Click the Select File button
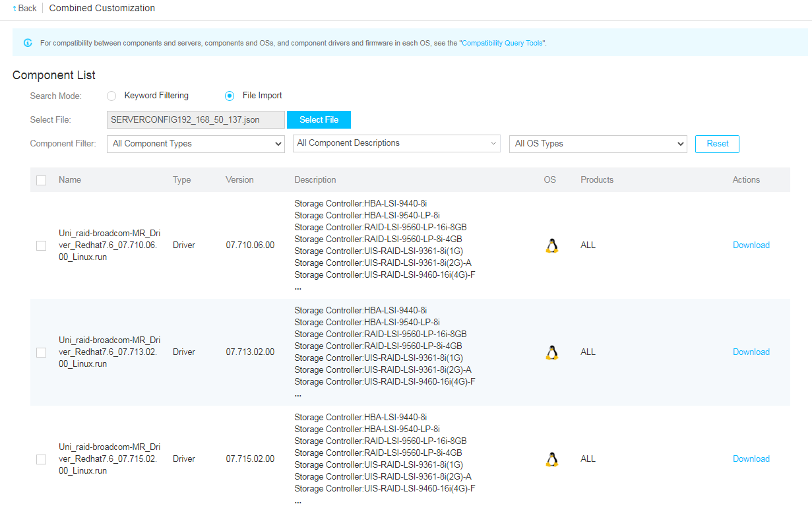This screenshot has width=812, height=506. tap(319, 119)
